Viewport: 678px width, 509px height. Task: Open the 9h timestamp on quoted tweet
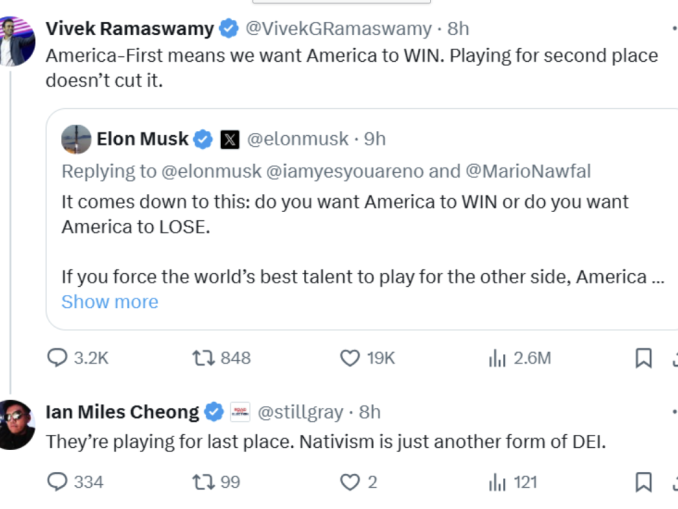(x=375, y=139)
